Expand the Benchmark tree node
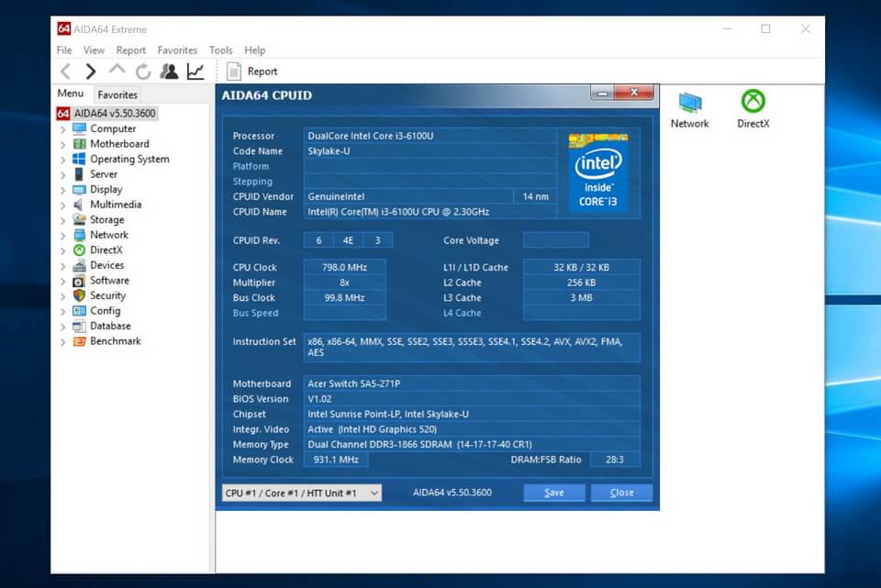This screenshot has width=881, height=588. 63,341
